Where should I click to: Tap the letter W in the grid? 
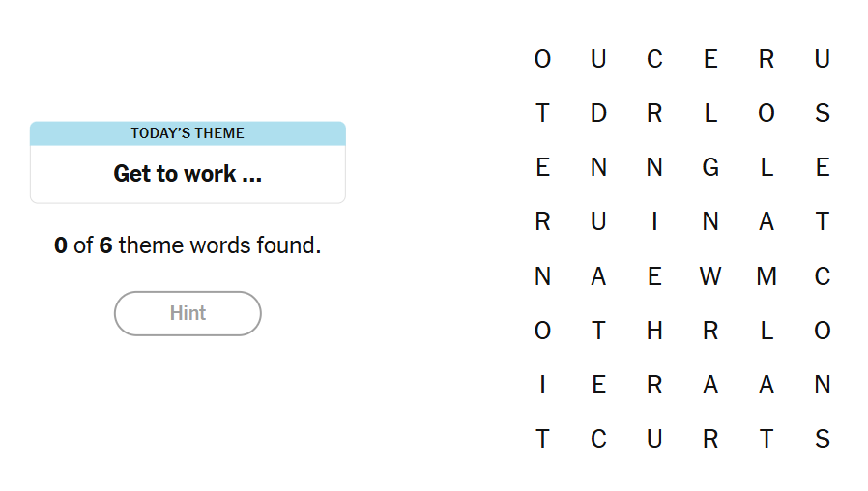pyautogui.click(x=710, y=277)
